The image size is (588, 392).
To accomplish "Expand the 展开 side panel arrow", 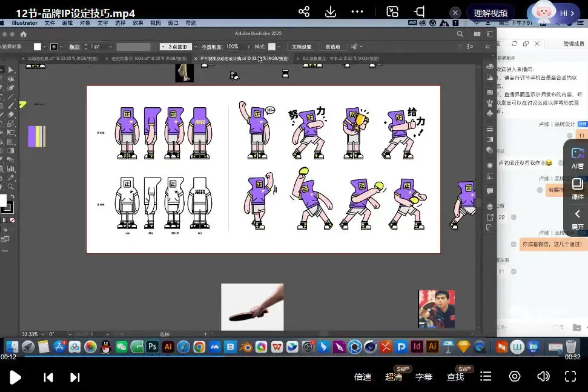I will (577, 219).
